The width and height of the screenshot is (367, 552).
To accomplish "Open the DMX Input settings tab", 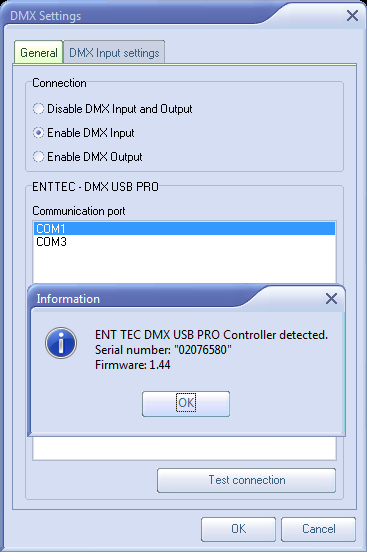I will 114,53.
